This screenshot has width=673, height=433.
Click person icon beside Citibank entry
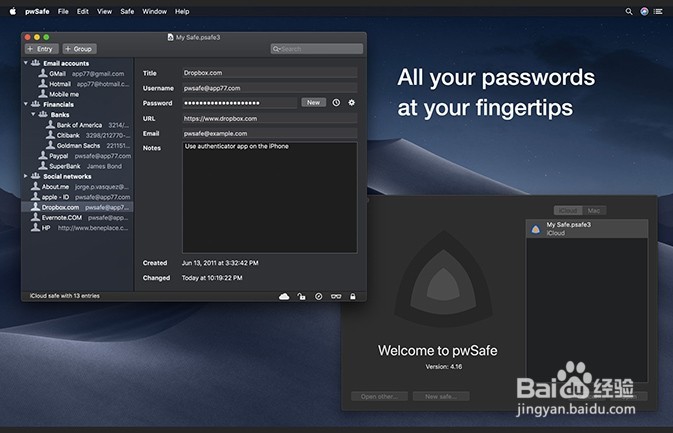(x=51, y=135)
